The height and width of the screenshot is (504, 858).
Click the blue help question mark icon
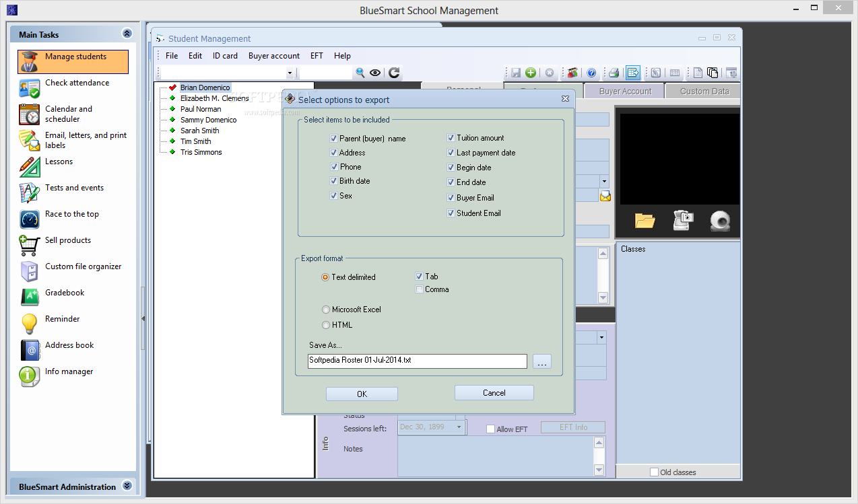coord(591,73)
